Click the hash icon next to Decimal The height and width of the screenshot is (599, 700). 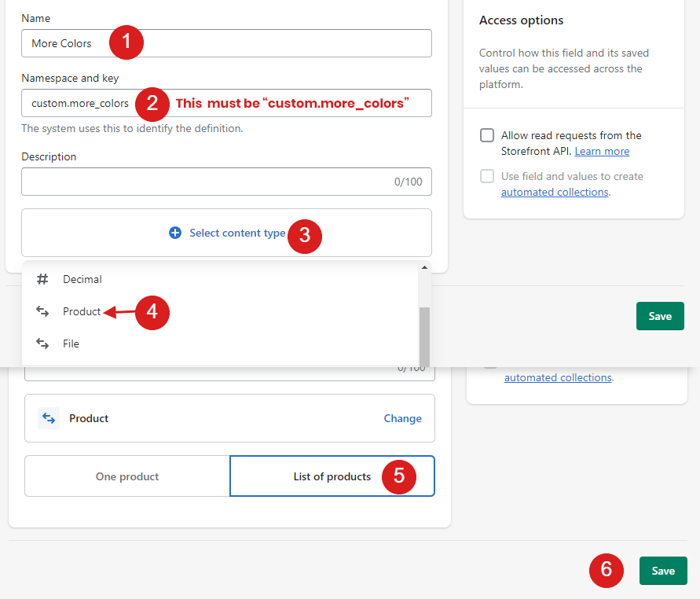42,279
